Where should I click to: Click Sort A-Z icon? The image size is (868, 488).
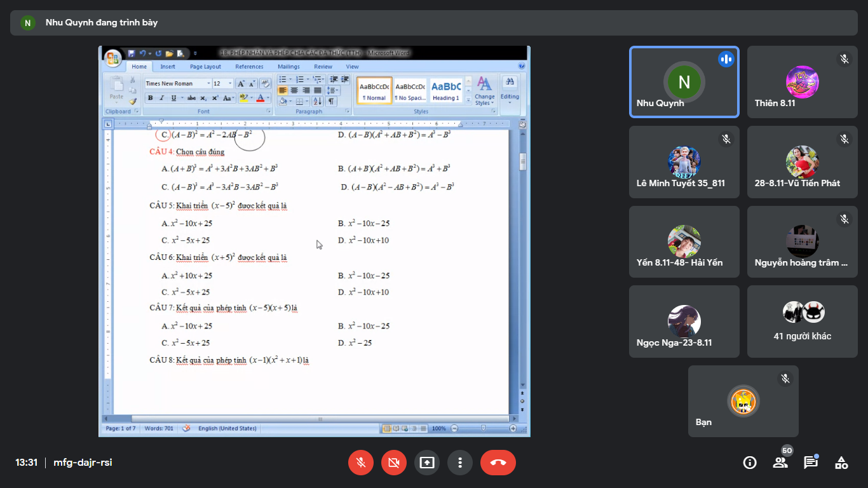(x=318, y=101)
